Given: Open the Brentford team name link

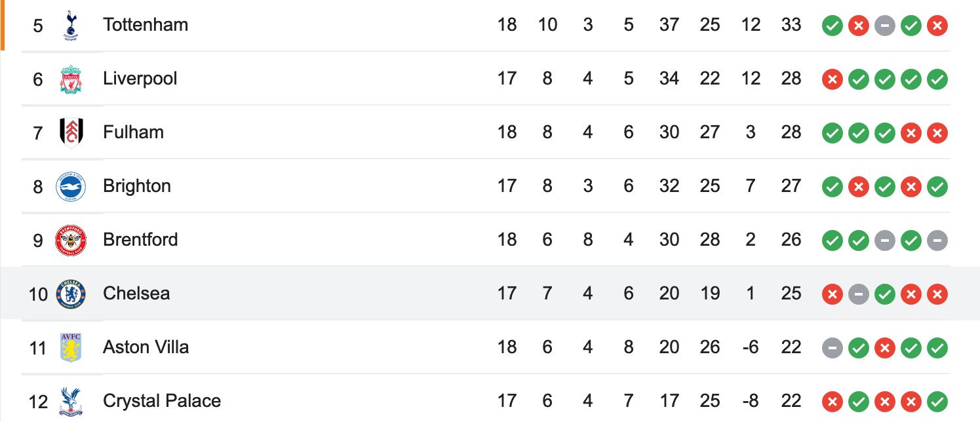Looking at the screenshot, I should click(x=140, y=240).
